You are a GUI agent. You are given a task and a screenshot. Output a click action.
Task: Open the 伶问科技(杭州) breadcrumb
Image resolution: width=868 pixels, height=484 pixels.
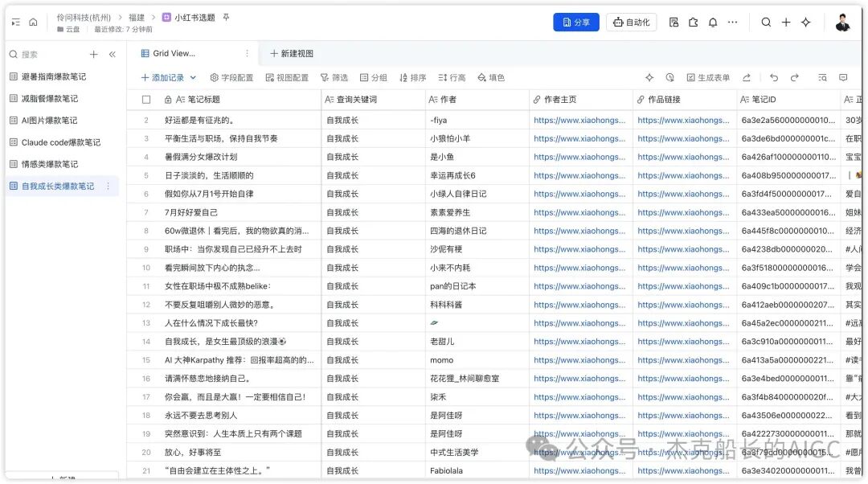tap(84, 17)
